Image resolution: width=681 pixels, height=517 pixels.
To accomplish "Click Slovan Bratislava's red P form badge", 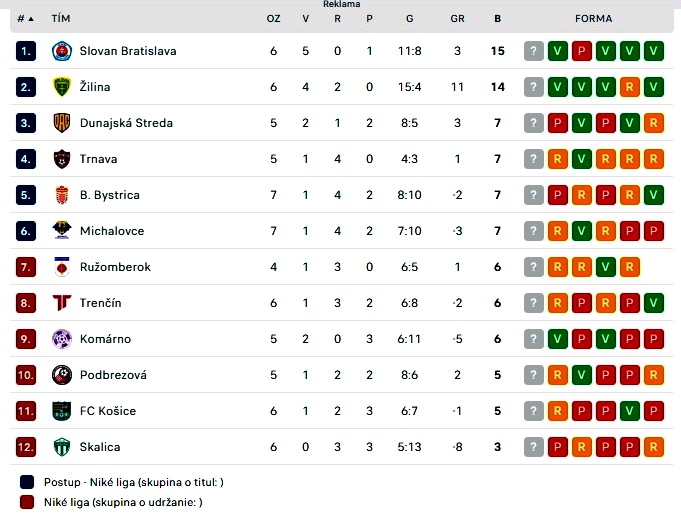I will (x=582, y=51).
